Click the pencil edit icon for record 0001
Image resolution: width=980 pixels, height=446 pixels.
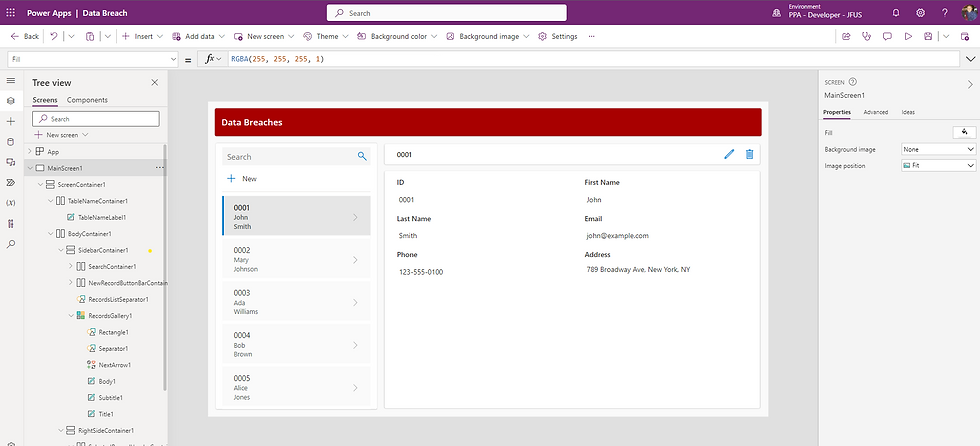tap(729, 154)
